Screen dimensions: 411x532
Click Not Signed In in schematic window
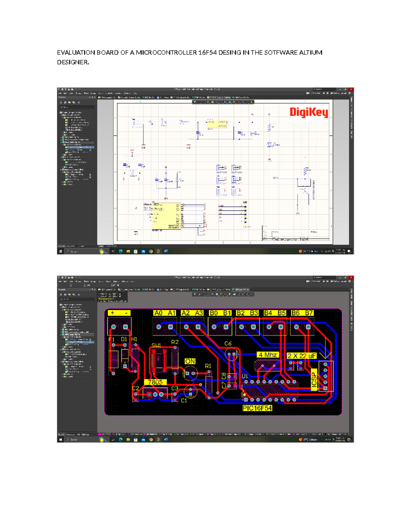tap(339, 93)
